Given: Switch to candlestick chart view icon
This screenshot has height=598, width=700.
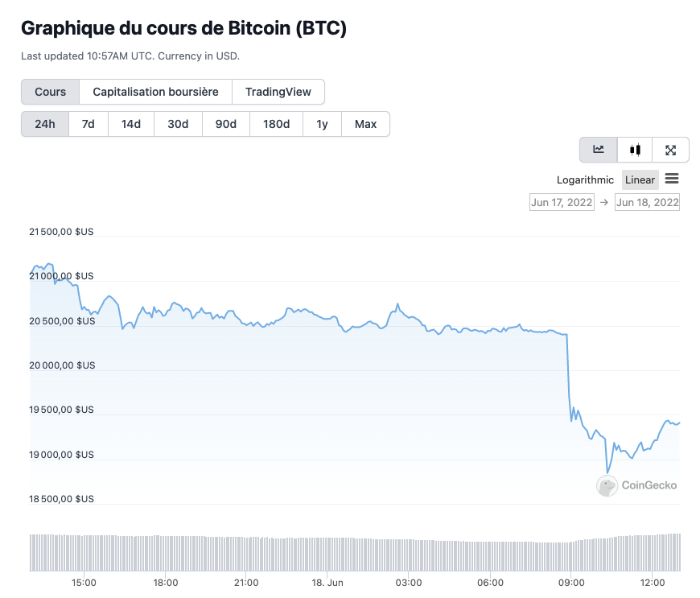Looking at the screenshot, I should [635, 150].
